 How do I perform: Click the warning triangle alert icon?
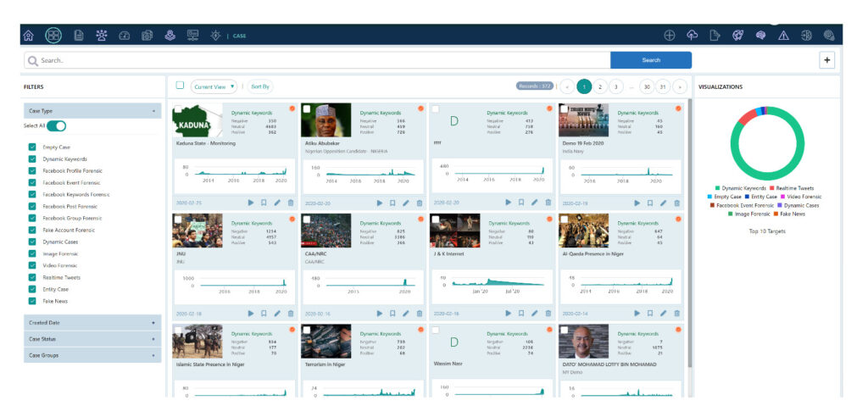pos(783,35)
